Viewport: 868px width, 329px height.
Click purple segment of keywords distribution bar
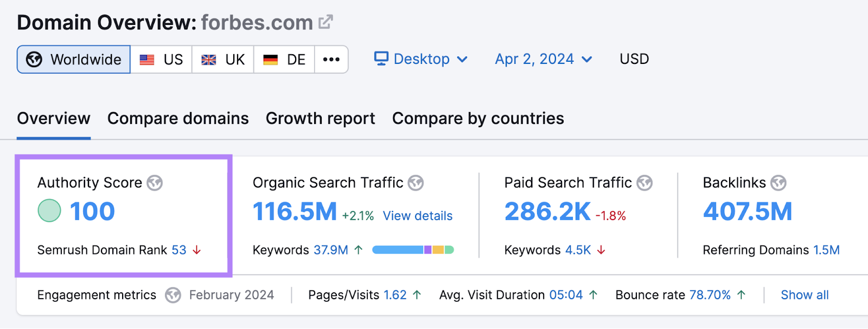(x=428, y=250)
